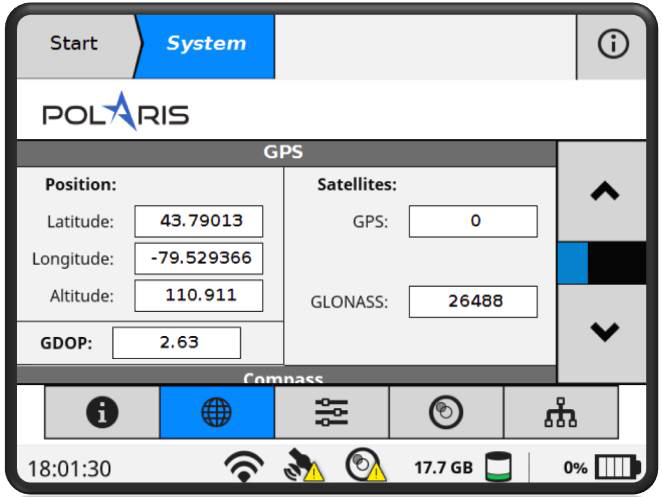Open the network hierarchy tab
This screenshot has width=662, height=497.
[x=561, y=412]
